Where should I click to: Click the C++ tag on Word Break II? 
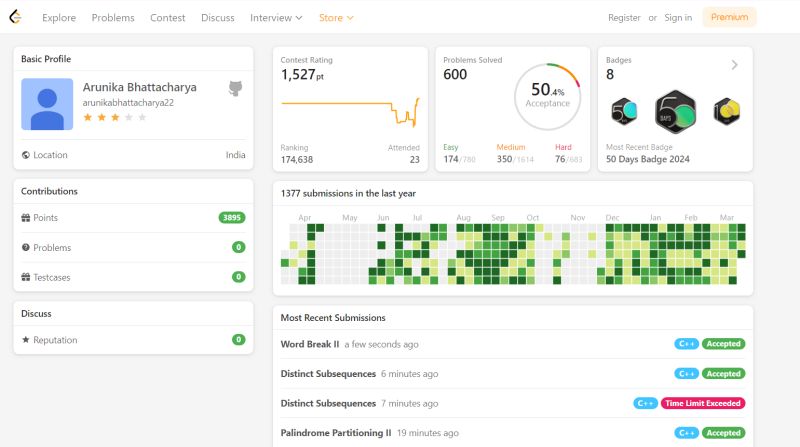pos(686,344)
